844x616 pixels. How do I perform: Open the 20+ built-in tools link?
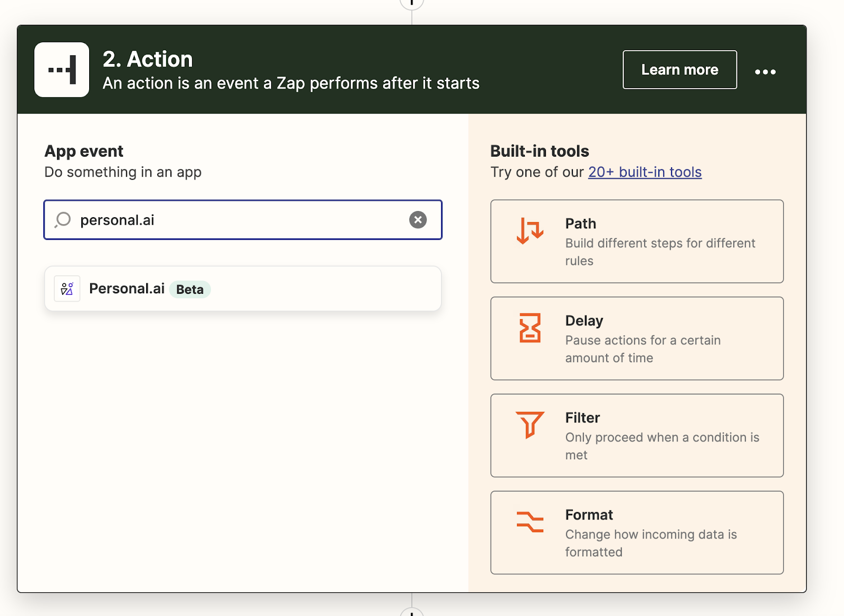click(645, 172)
